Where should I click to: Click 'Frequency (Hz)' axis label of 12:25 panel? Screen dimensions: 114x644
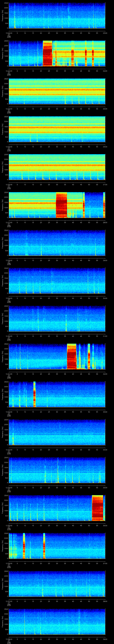pos(3,129)
